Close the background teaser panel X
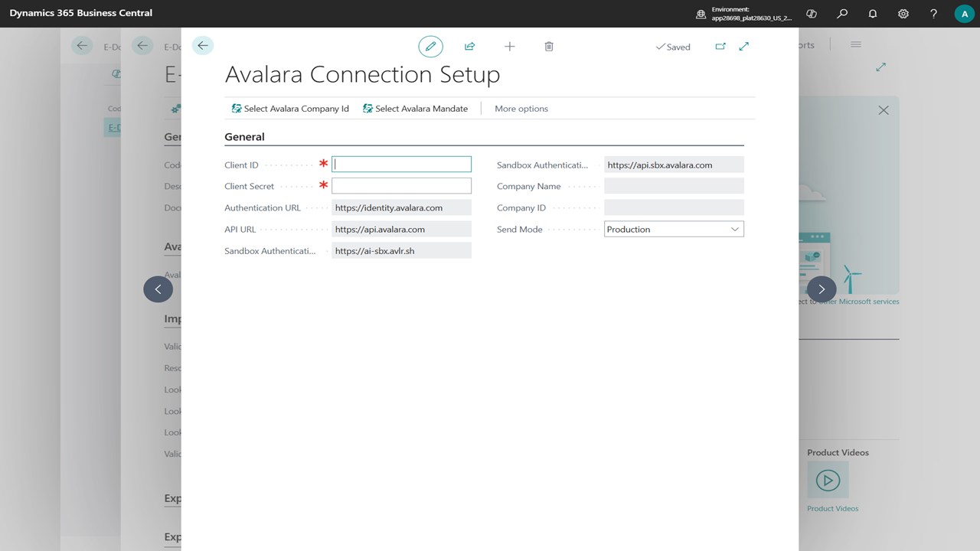The image size is (980, 551). click(x=884, y=110)
